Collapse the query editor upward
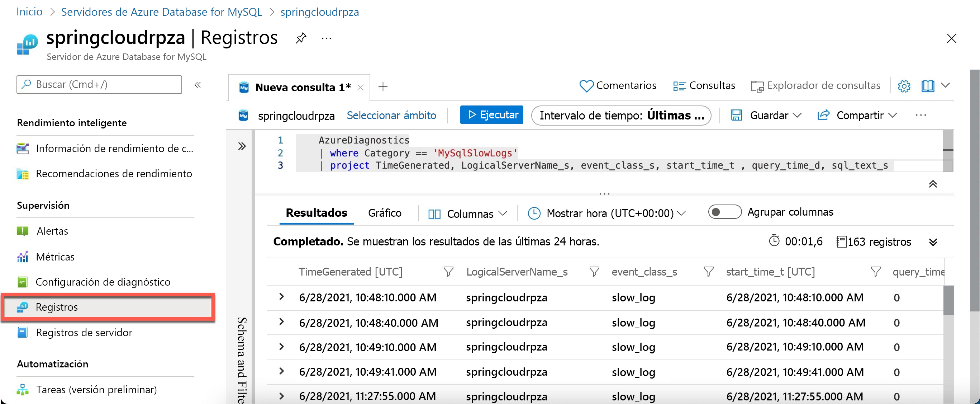Viewport: 980px width, 404px height. (932, 184)
